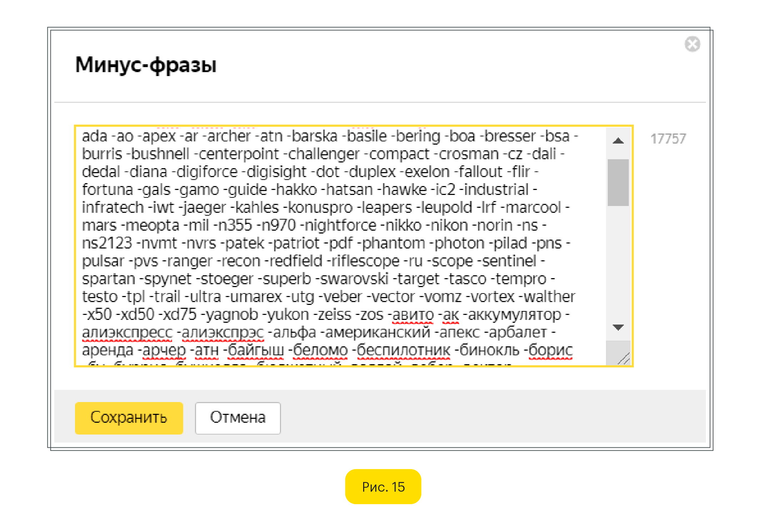Save minus-phrases with Сохранить button
The image size is (762, 532).
coord(129,418)
